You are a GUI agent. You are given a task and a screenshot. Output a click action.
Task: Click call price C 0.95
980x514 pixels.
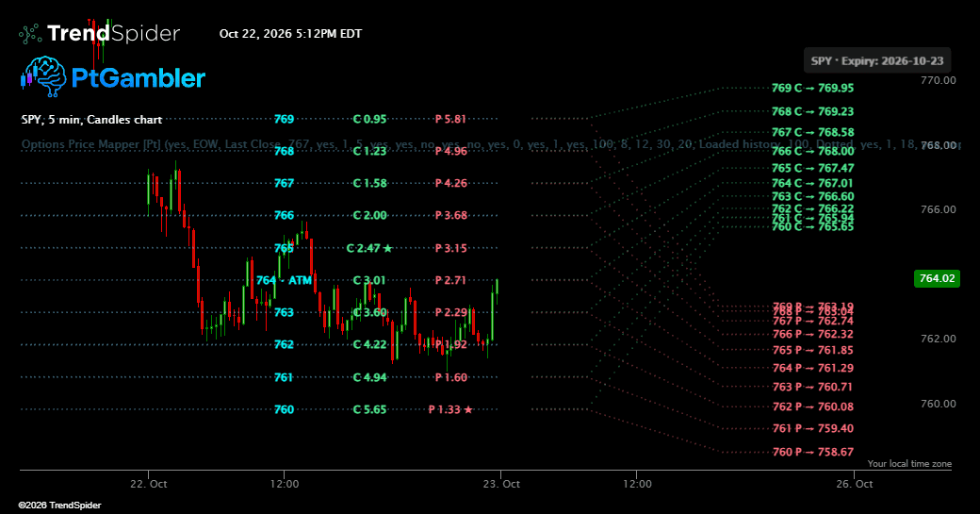[x=370, y=119]
